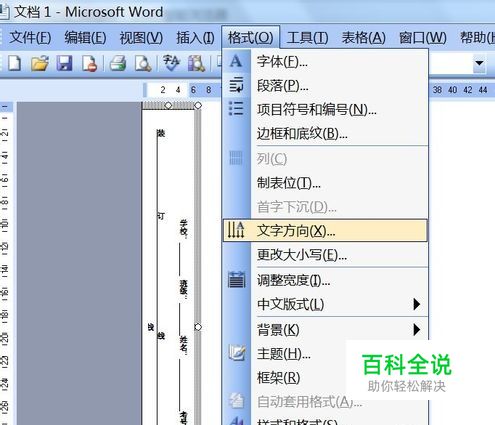Select 字体(F)... menu entry
Image resolution: width=495 pixels, height=425 pixels.
(325, 61)
